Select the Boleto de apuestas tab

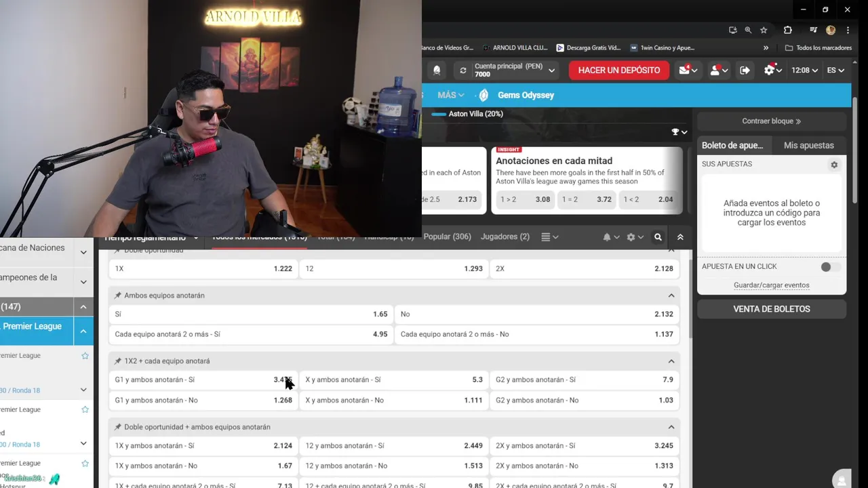(732, 145)
